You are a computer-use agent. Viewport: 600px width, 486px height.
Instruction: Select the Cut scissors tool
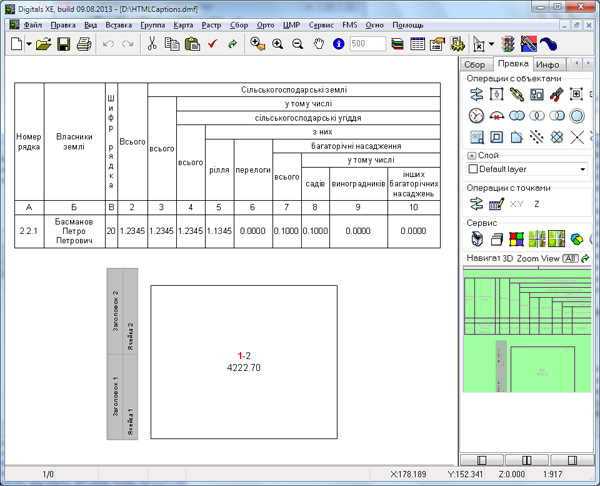click(152, 44)
